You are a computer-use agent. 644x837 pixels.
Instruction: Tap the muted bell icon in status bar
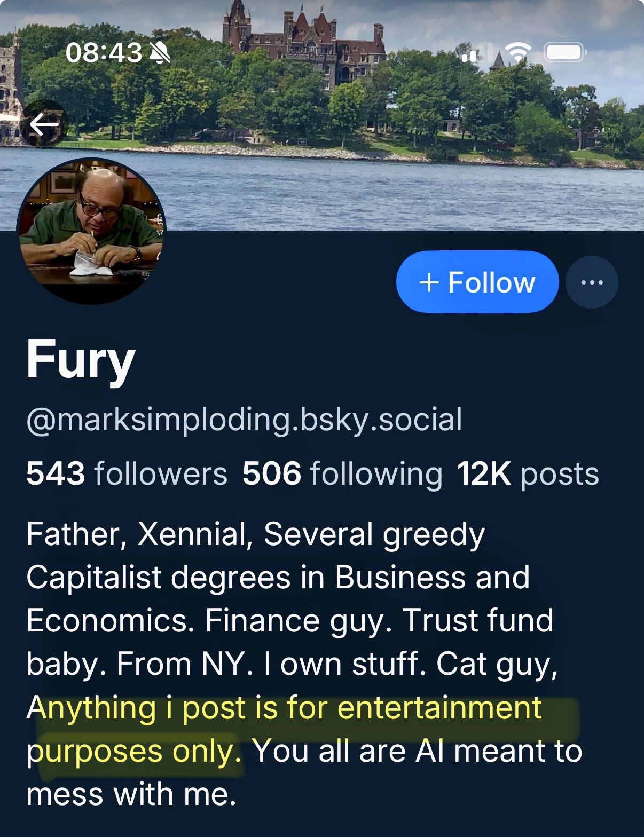pos(159,53)
